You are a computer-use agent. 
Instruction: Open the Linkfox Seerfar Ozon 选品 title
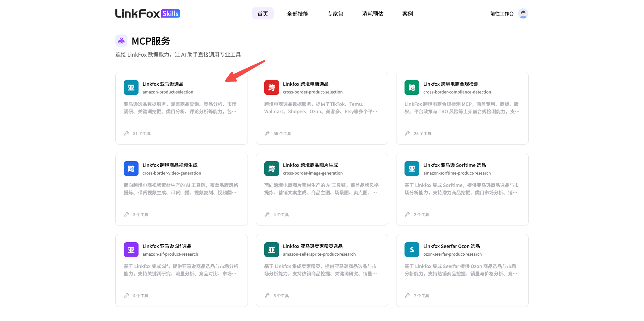[451, 246]
